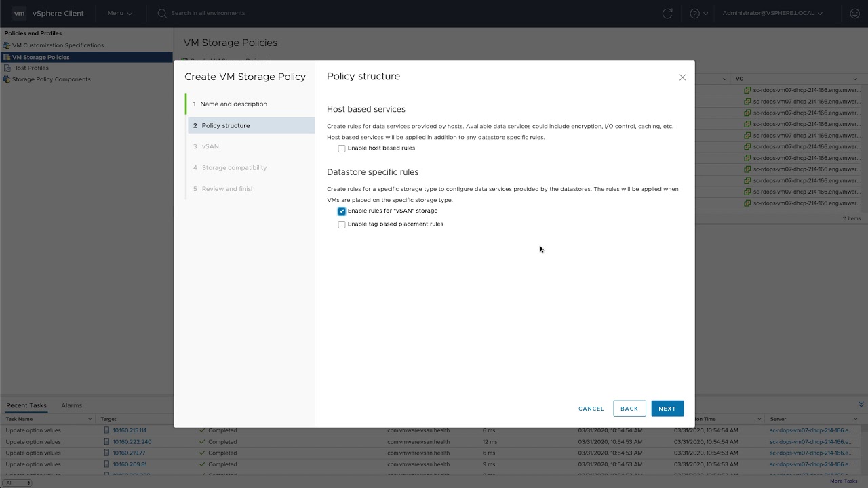Click the refresh icon in top bar

[x=667, y=14]
